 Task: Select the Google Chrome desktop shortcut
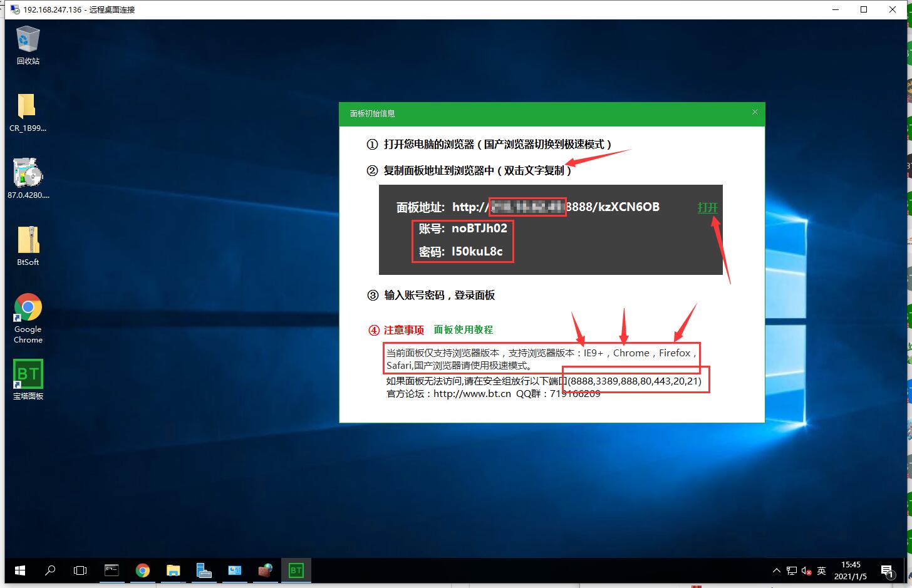point(28,318)
